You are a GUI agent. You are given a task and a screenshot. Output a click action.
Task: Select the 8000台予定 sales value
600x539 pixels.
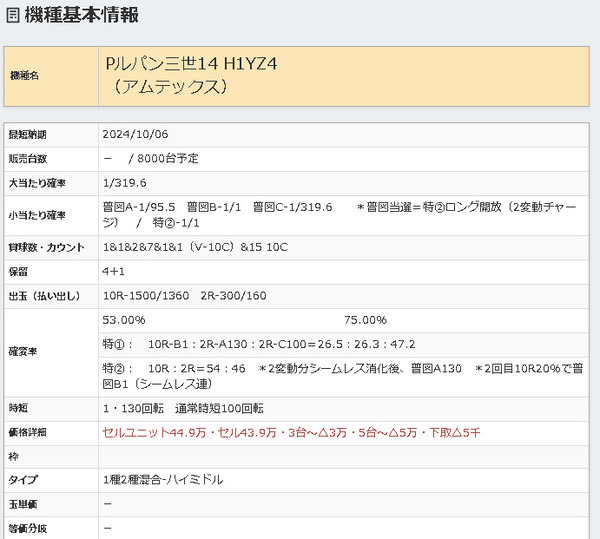tap(168, 158)
